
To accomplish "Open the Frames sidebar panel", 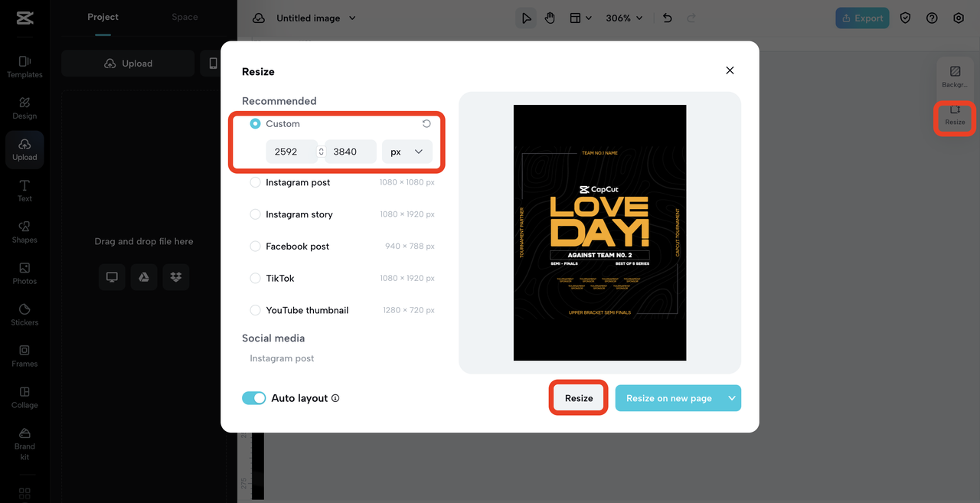I will (24, 356).
